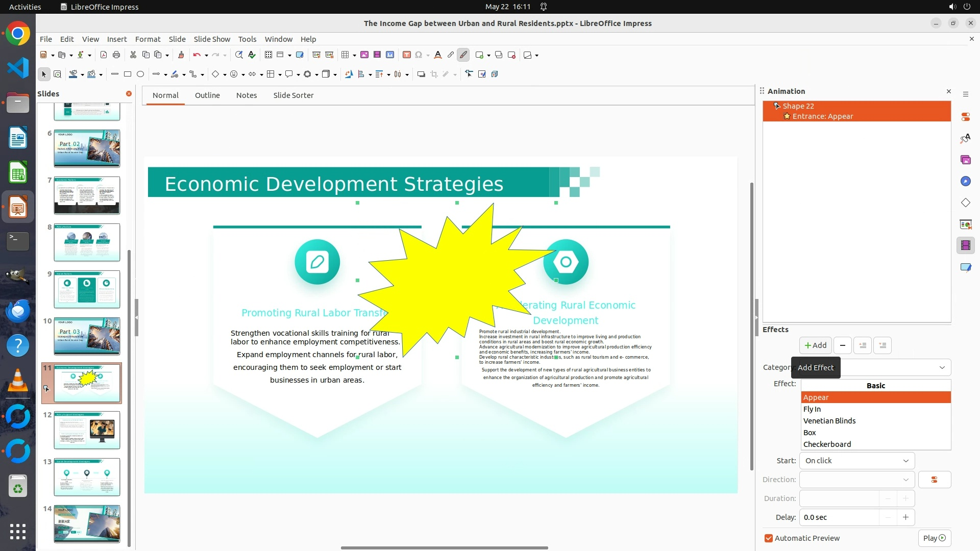Viewport: 980px width, 551px height.
Task: Click the Export as PDF icon
Action: 104,55
